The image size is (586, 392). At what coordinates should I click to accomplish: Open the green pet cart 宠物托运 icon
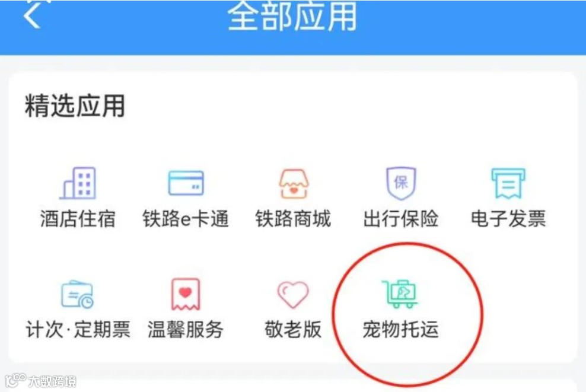[400, 294]
